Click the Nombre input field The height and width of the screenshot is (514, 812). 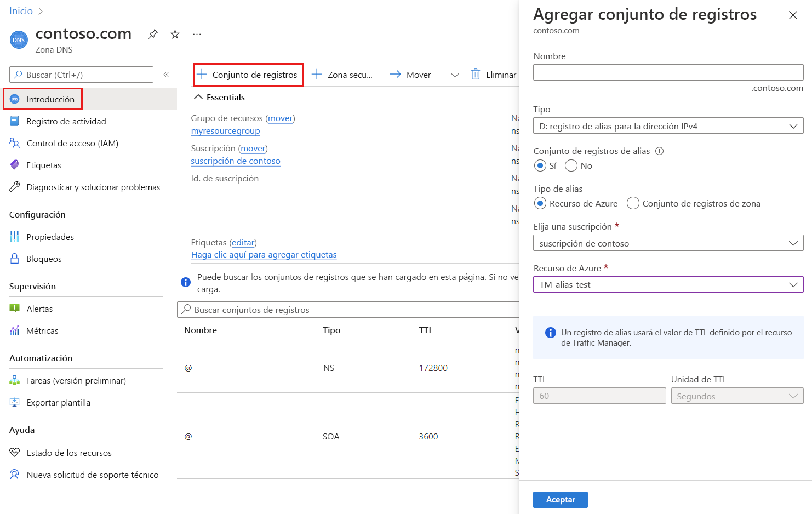(x=668, y=72)
